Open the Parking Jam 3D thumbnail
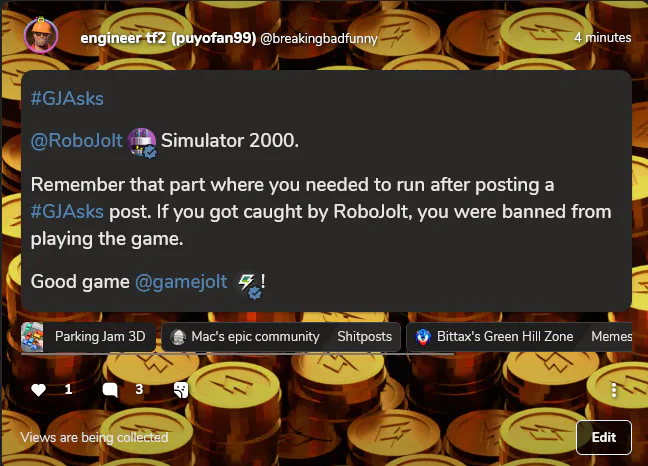 [32, 337]
